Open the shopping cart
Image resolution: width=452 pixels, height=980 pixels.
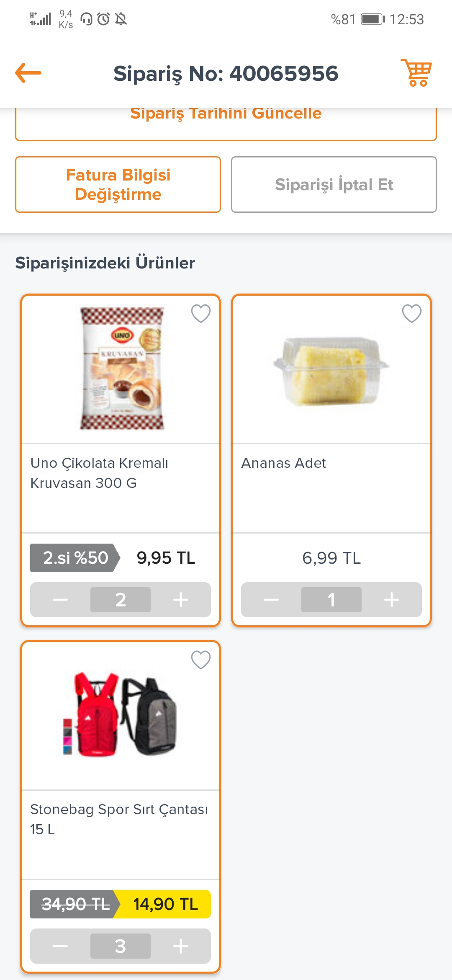click(x=416, y=73)
